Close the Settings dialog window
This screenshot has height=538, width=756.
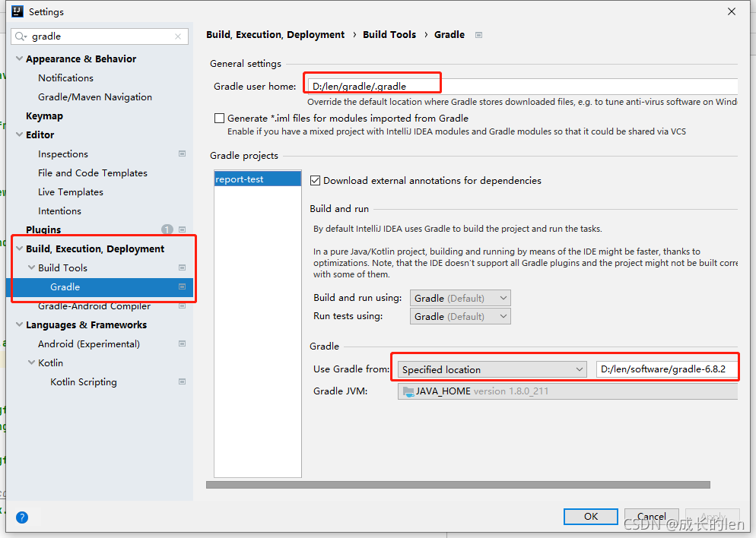[x=732, y=11]
